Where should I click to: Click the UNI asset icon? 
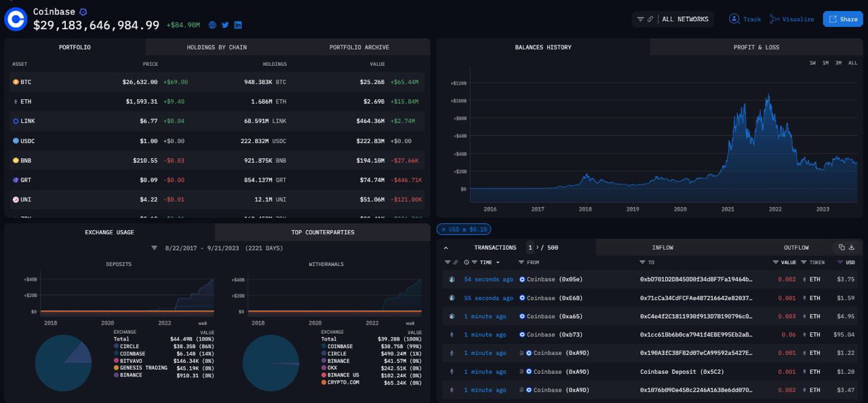coord(16,200)
